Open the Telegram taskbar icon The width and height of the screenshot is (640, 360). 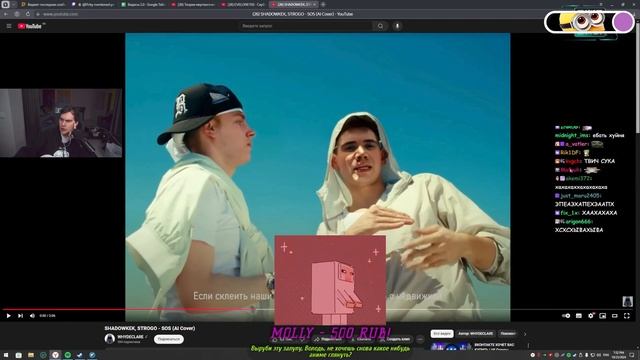coord(92,355)
